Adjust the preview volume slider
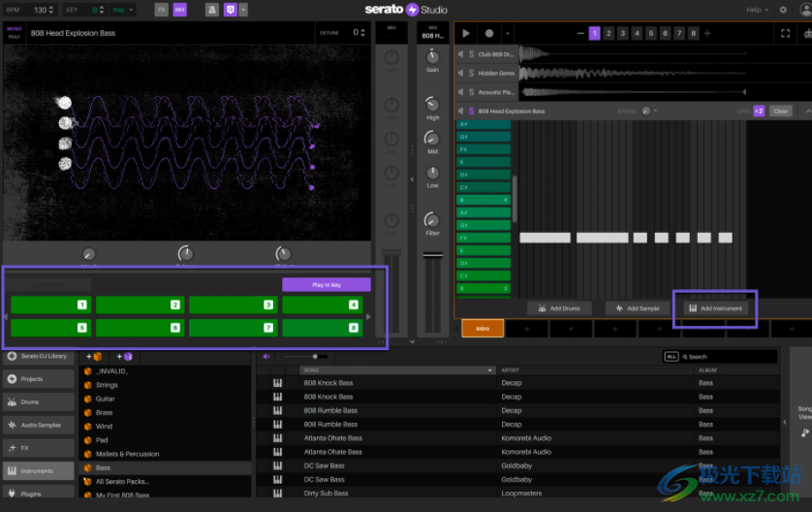 pos(304,357)
